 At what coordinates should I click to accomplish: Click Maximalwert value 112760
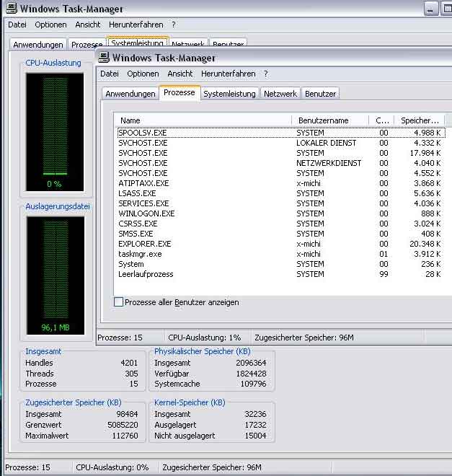click(125, 436)
